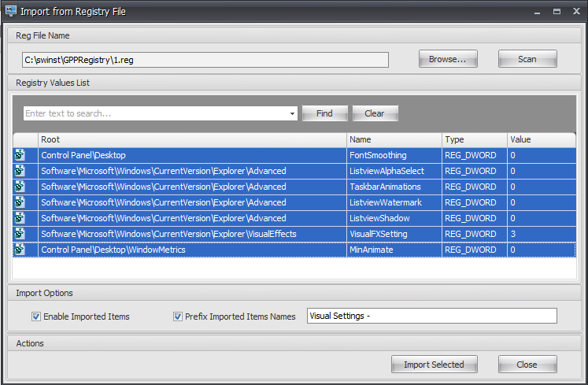Click the Visual Settings prefix text field
Screen dimensions: 588x385
pyautogui.click(x=431, y=316)
